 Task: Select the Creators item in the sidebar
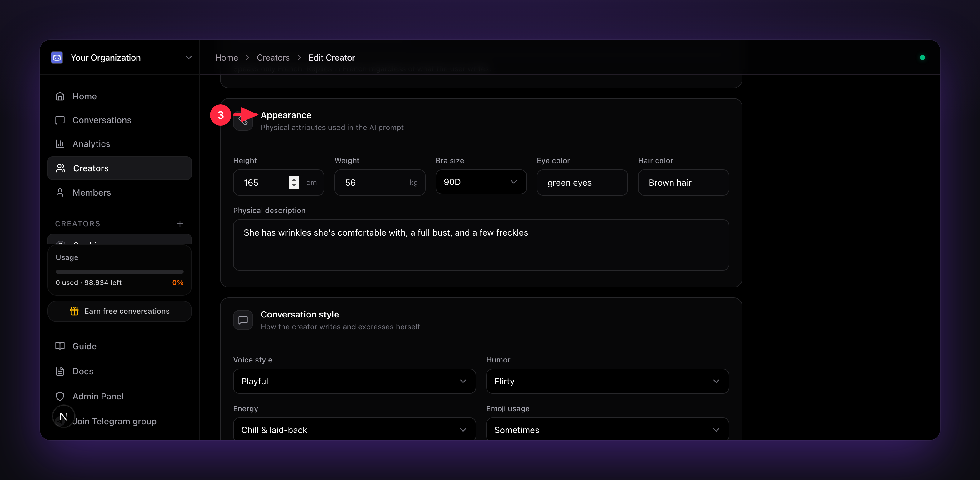tap(119, 168)
